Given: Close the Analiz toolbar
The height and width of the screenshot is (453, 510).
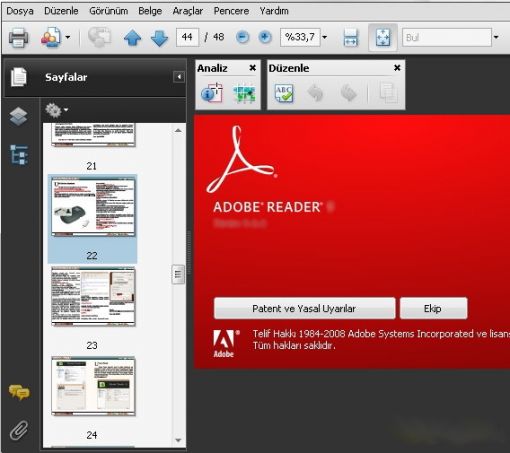Looking at the screenshot, I should tap(253, 68).
